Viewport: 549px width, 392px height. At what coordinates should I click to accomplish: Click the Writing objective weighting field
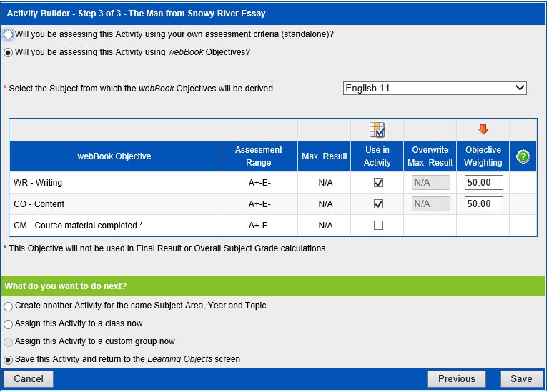(483, 183)
